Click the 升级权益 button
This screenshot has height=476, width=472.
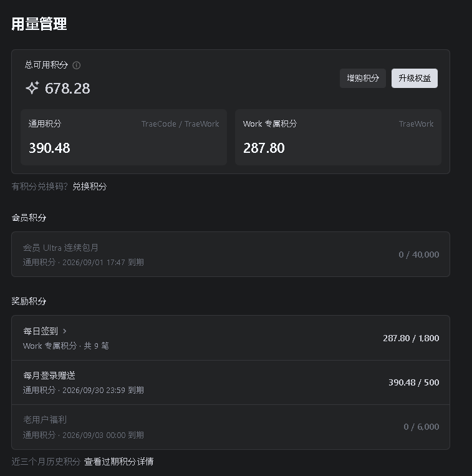[415, 79]
